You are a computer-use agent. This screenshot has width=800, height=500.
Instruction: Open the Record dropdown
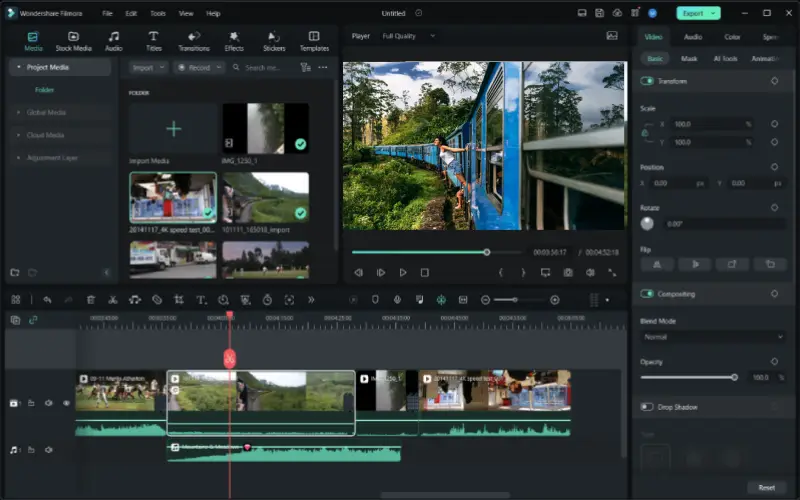coord(199,67)
